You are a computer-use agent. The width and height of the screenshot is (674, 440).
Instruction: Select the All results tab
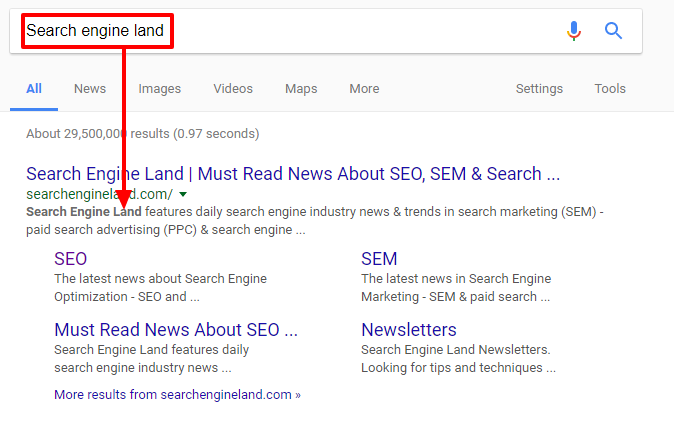pyautogui.click(x=34, y=89)
